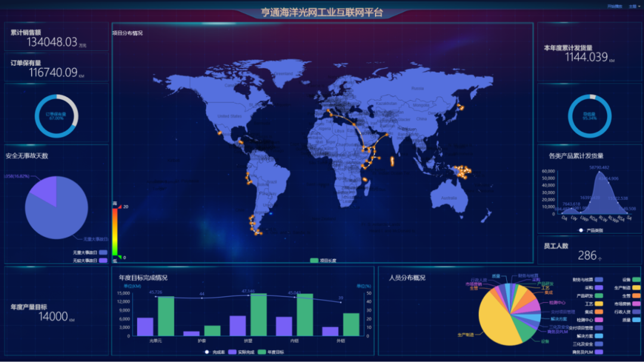Toggle the 产品研发 legend swatch
The width and height of the screenshot is (644, 362).
point(599,296)
